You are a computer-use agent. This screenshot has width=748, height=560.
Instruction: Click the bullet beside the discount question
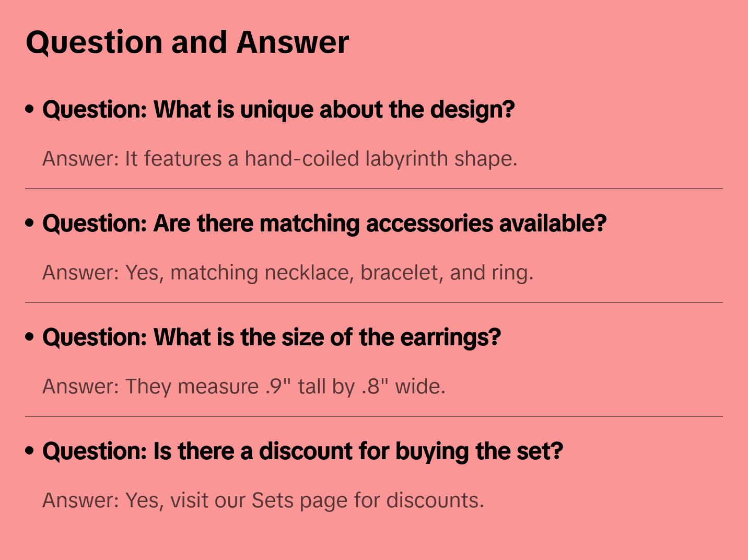(30, 451)
